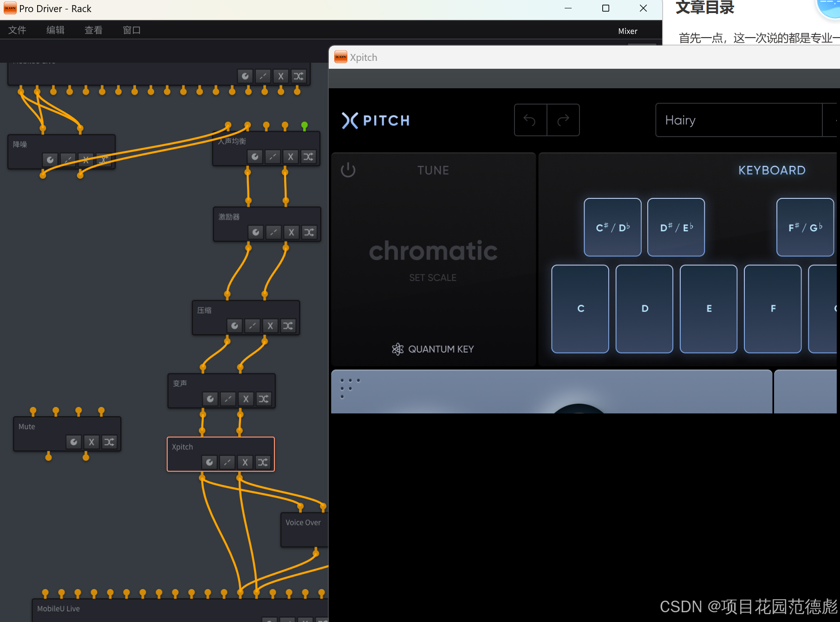Toggle the F key on the keyboard
Image resolution: width=840 pixels, height=622 pixels.
pyautogui.click(x=773, y=309)
